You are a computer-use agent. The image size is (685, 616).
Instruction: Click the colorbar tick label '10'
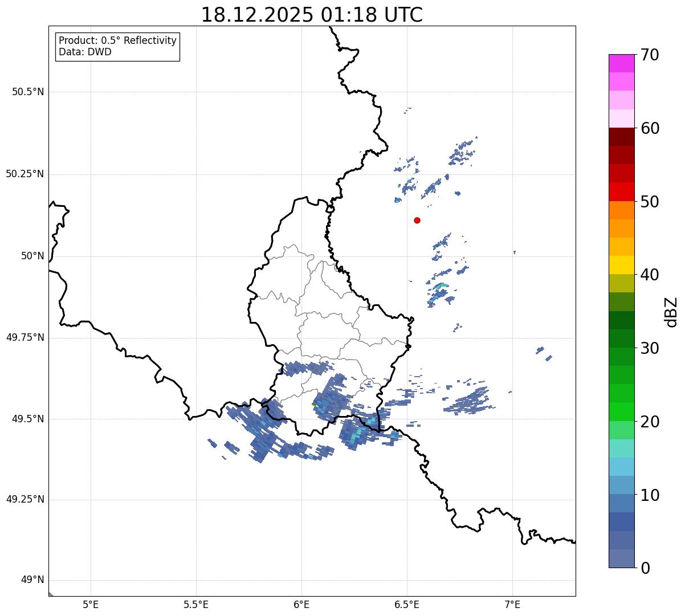tap(650, 495)
